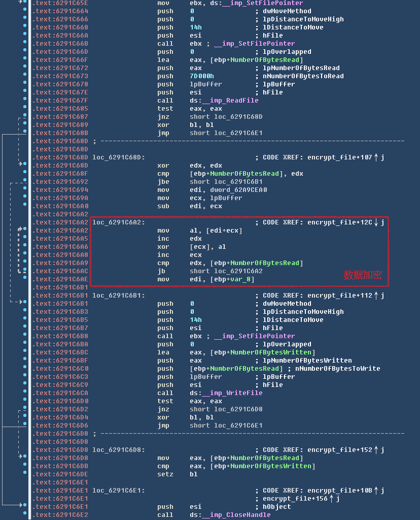This screenshot has width=420, height=520.
Task: Click the breakpoint dot beside the ReadFile call
Action: pos(25,100)
